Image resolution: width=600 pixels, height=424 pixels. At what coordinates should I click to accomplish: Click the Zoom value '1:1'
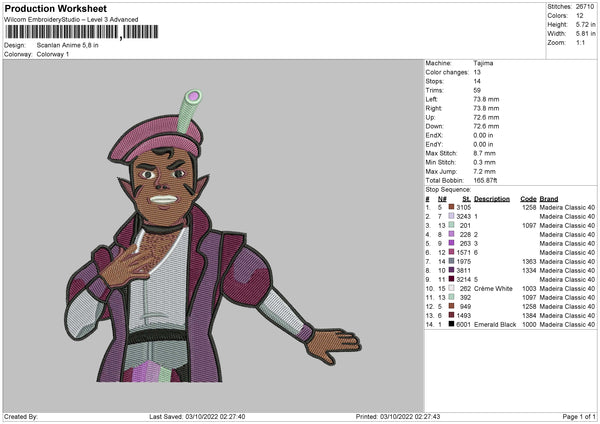click(580, 42)
